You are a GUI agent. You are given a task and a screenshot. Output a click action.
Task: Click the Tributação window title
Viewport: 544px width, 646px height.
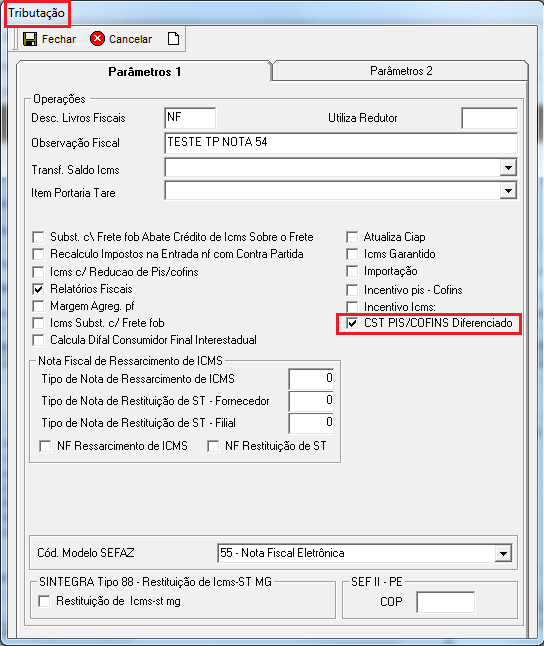(x=37, y=13)
